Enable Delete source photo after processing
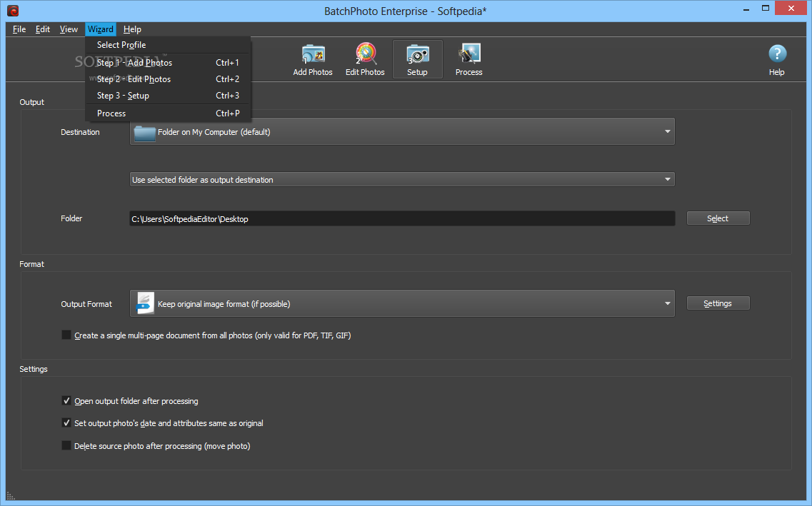Image resolution: width=812 pixels, height=506 pixels. coord(66,445)
